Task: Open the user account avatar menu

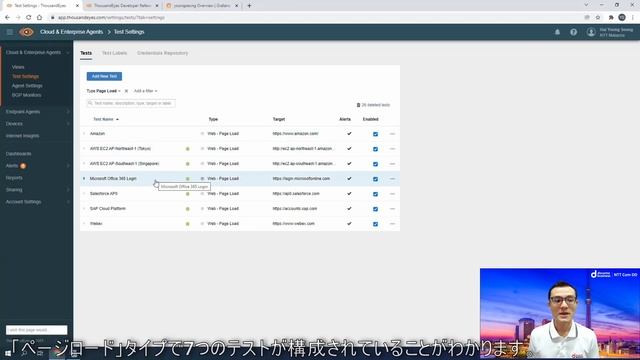Action: click(591, 32)
